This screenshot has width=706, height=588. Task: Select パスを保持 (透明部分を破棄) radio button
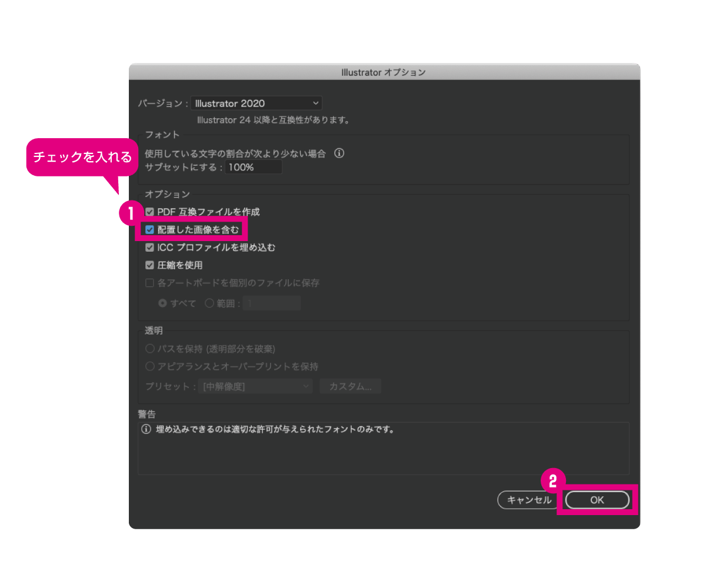pyautogui.click(x=149, y=349)
